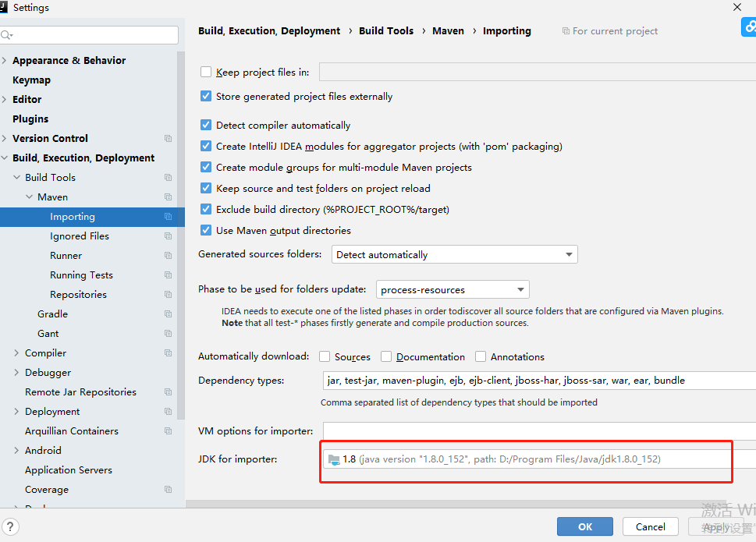
Task: Click the project-level icon beside Version Control
Action: click(x=168, y=138)
